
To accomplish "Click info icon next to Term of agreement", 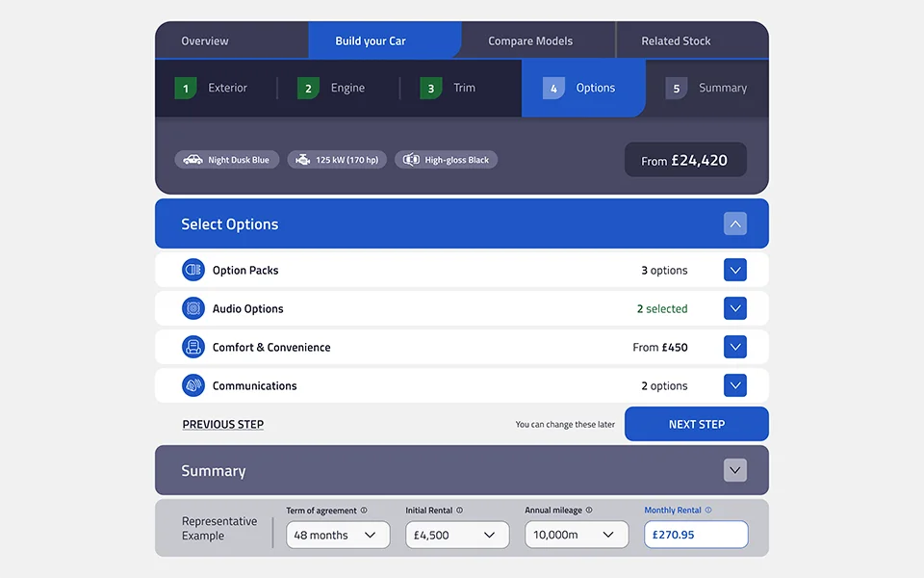I will point(364,511).
